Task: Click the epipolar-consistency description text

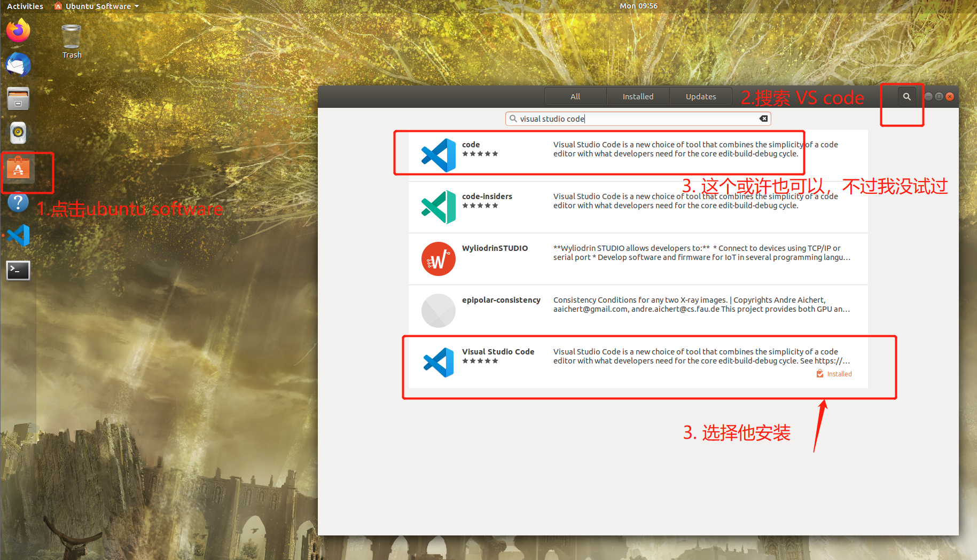Action: 701,304
